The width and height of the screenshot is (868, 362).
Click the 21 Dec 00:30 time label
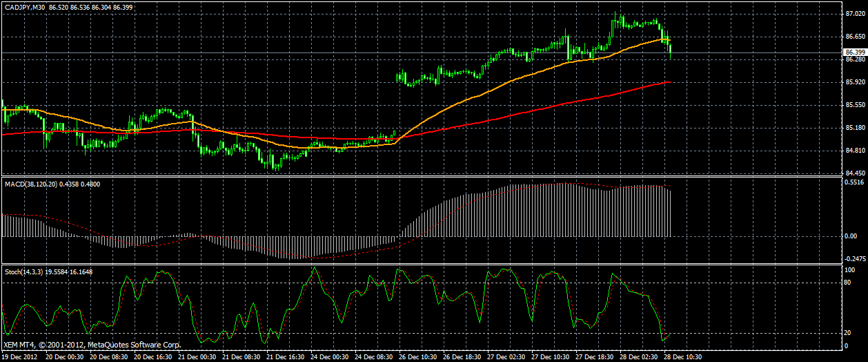point(196,357)
